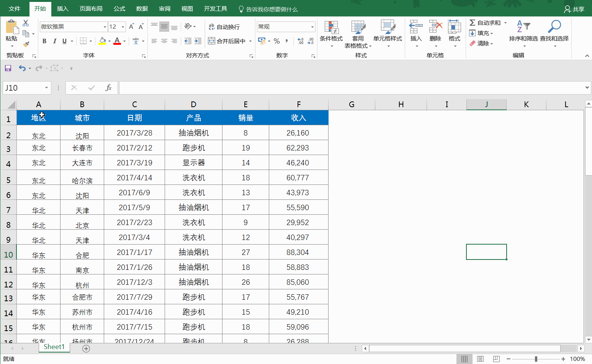Screen dimensions: 592x364
Task: Open the font size dropdown
Action: (123, 27)
